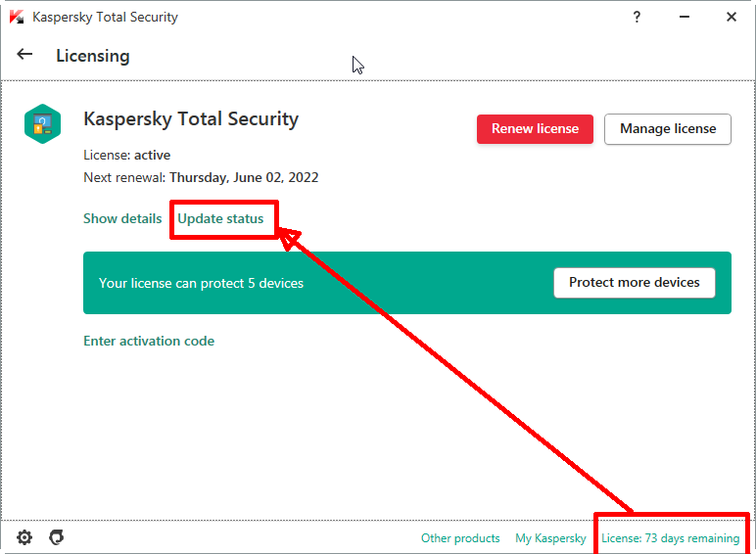The image size is (756, 554).
Task: Show license details
Action: [x=122, y=218]
